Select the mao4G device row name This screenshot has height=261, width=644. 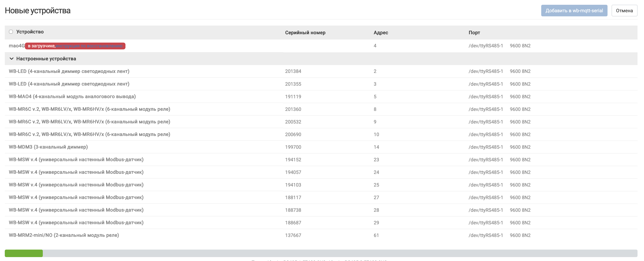pyautogui.click(x=17, y=46)
